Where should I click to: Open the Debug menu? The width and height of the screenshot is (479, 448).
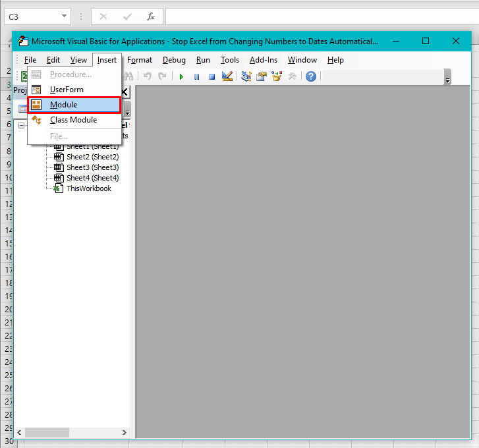point(174,60)
